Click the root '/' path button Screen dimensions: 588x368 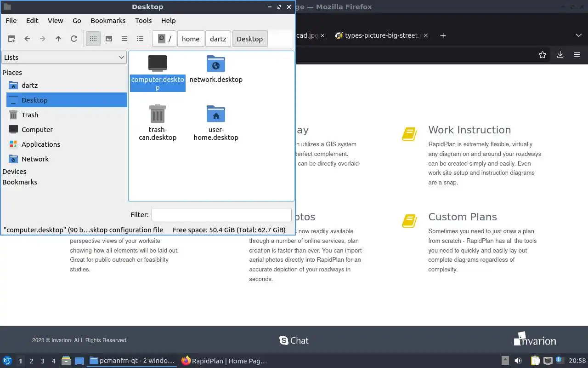click(164, 39)
